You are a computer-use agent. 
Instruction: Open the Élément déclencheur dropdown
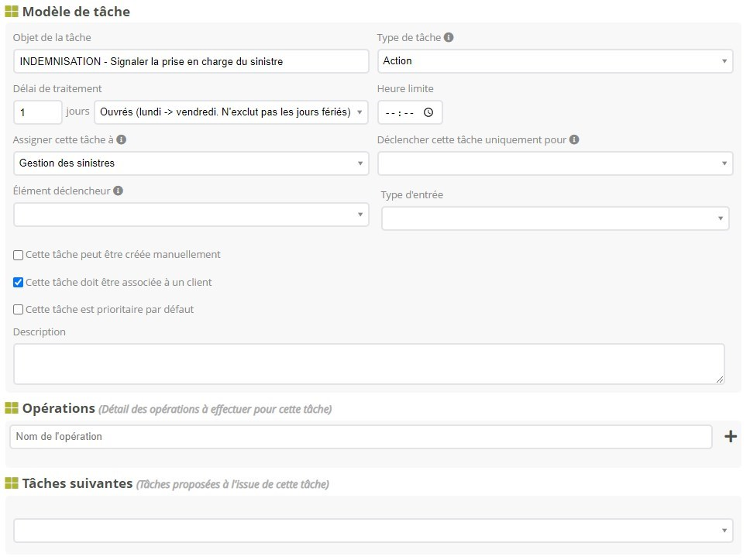tap(191, 215)
